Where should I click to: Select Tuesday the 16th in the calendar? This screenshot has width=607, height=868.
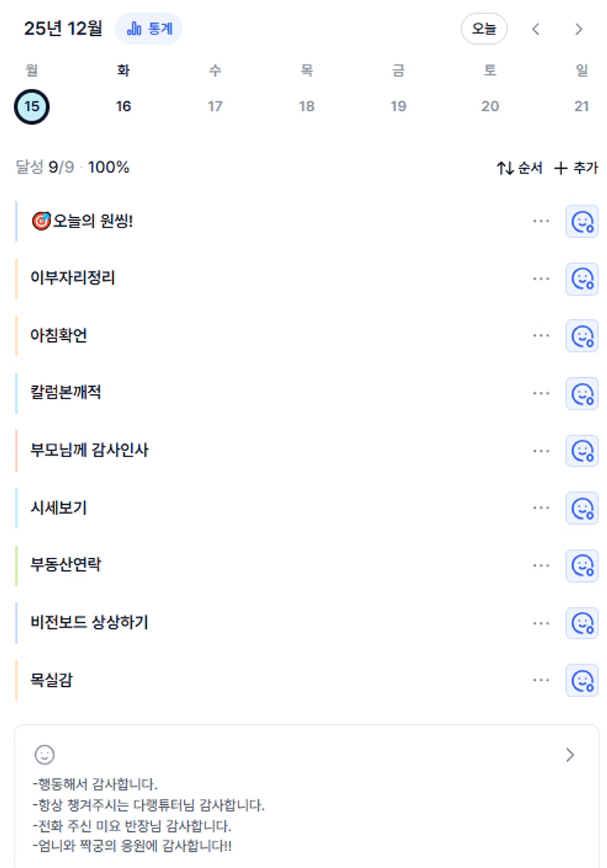pos(123,106)
